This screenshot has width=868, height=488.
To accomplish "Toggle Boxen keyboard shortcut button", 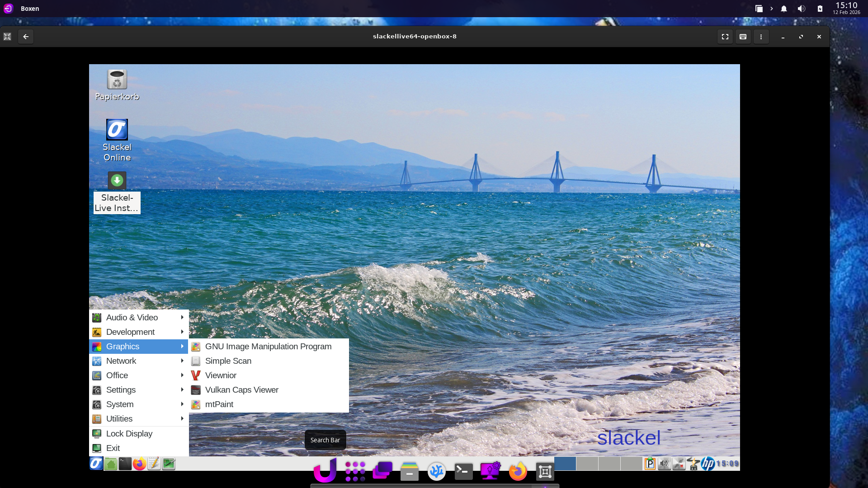I will pyautogui.click(x=743, y=37).
